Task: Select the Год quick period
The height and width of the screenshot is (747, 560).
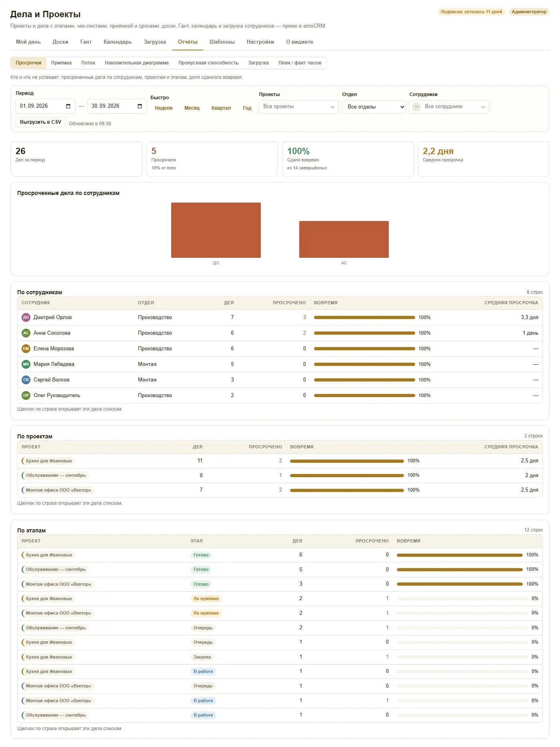Action: pos(247,108)
